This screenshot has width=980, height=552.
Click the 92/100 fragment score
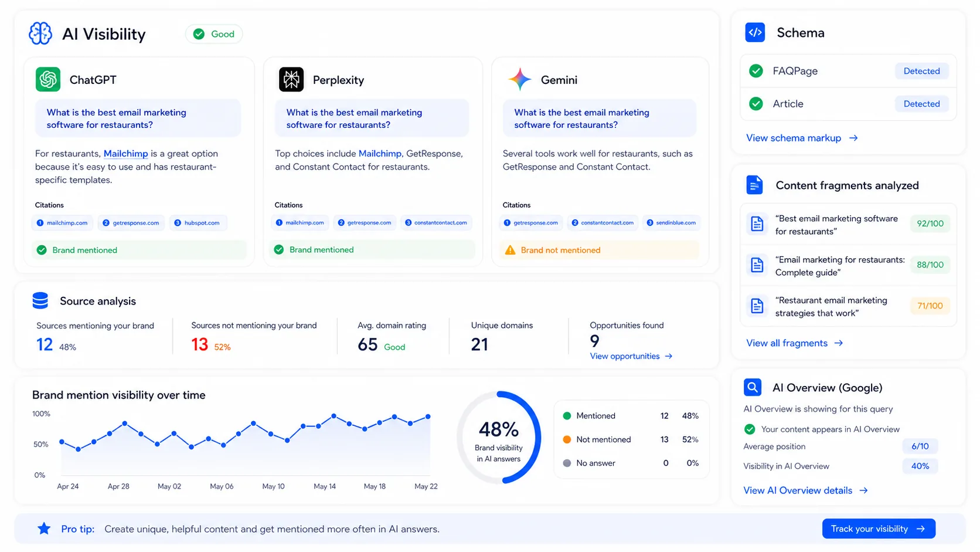tap(930, 223)
